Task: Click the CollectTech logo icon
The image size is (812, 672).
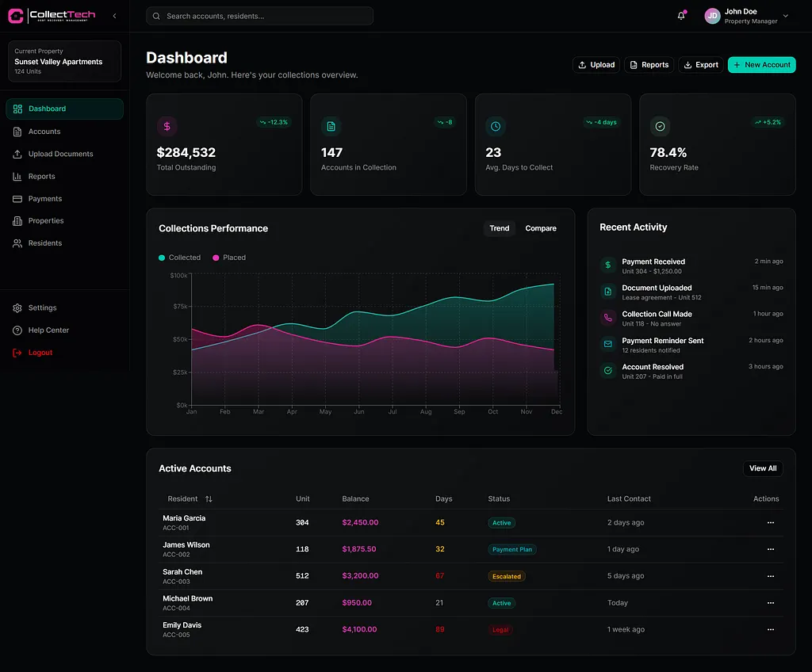Action: (16, 16)
